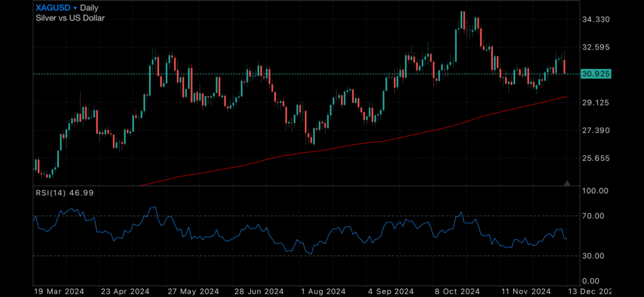
Task: Open the XAGUSD symbol dropdown
Action: (56, 8)
